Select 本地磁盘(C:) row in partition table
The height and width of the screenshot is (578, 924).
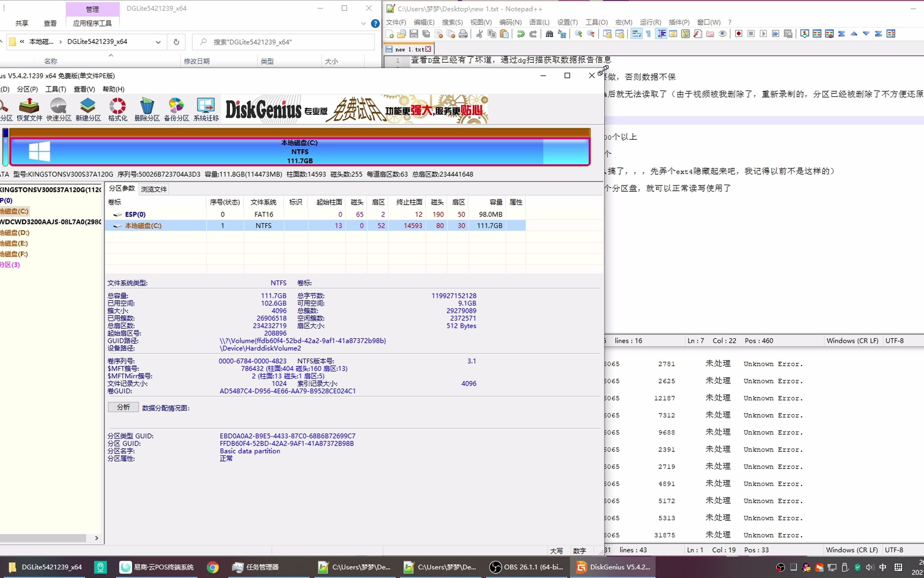click(315, 226)
